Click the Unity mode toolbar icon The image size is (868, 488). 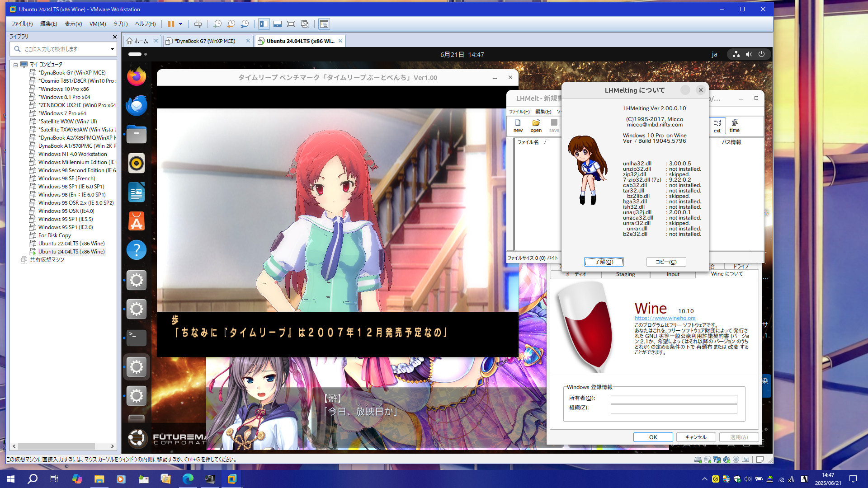(x=305, y=24)
